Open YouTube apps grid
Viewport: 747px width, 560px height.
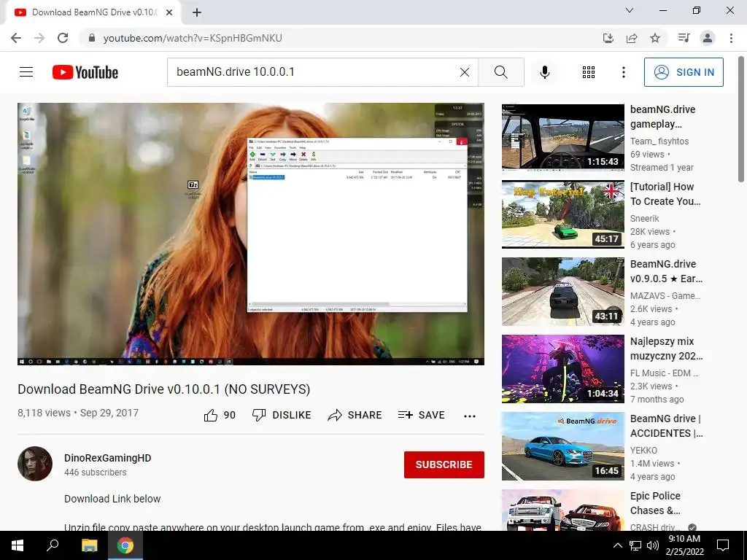tap(589, 72)
